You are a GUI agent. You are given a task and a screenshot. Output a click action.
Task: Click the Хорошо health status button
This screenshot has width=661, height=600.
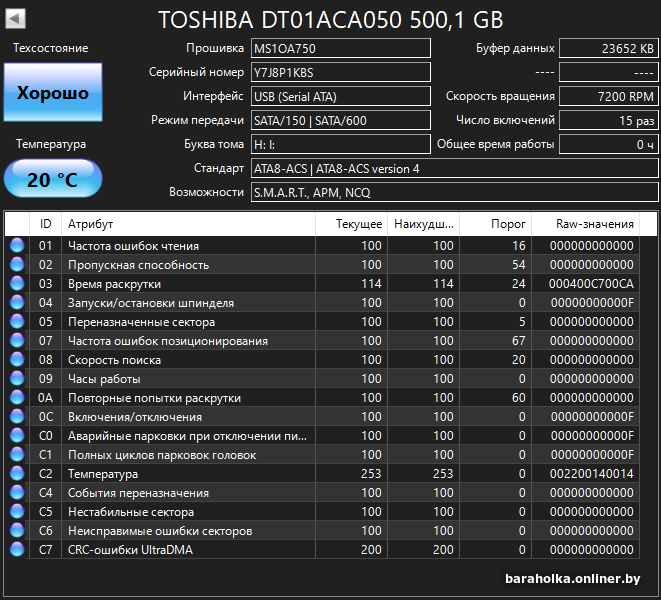click(x=52, y=93)
